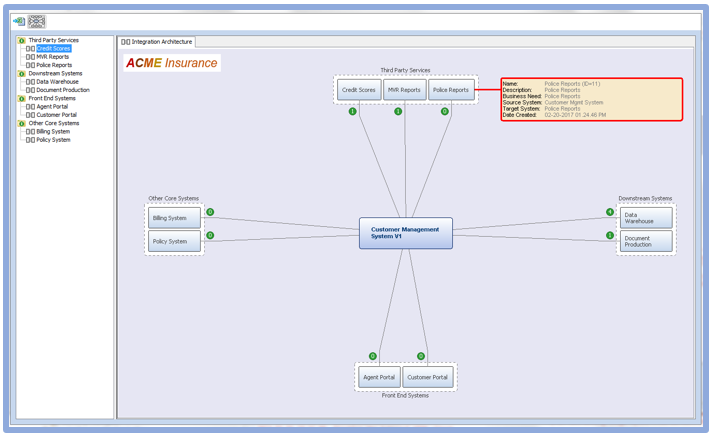This screenshot has height=436, width=711.
Task: Click green count badge on Credit Scores connector
Action: coord(352,111)
